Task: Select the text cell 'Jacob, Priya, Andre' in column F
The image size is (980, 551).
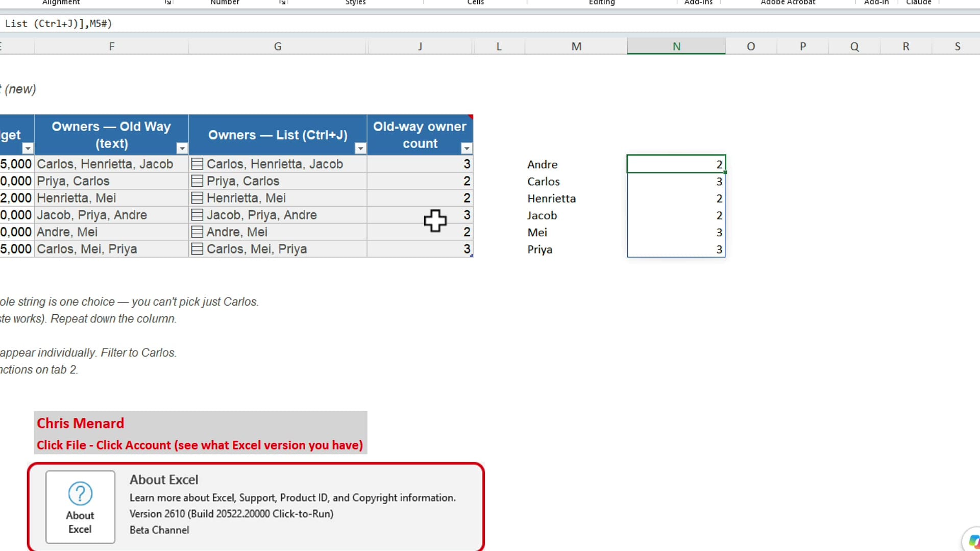Action: click(x=111, y=215)
